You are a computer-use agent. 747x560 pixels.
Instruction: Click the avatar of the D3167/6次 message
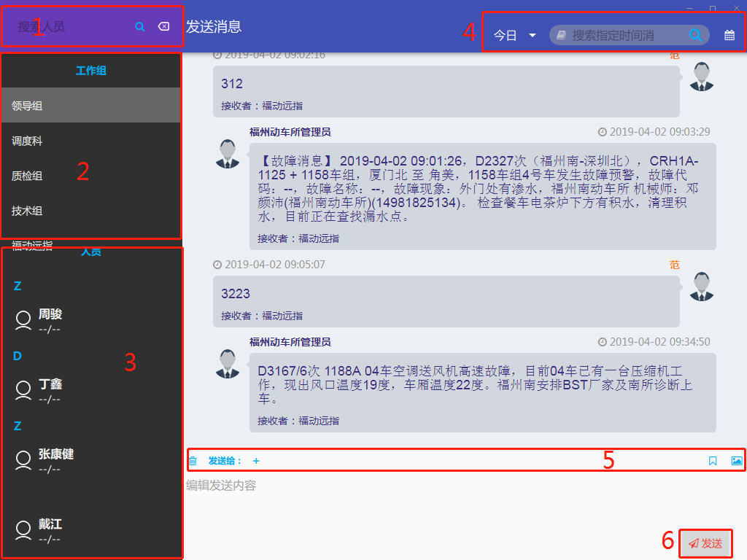(228, 364)
